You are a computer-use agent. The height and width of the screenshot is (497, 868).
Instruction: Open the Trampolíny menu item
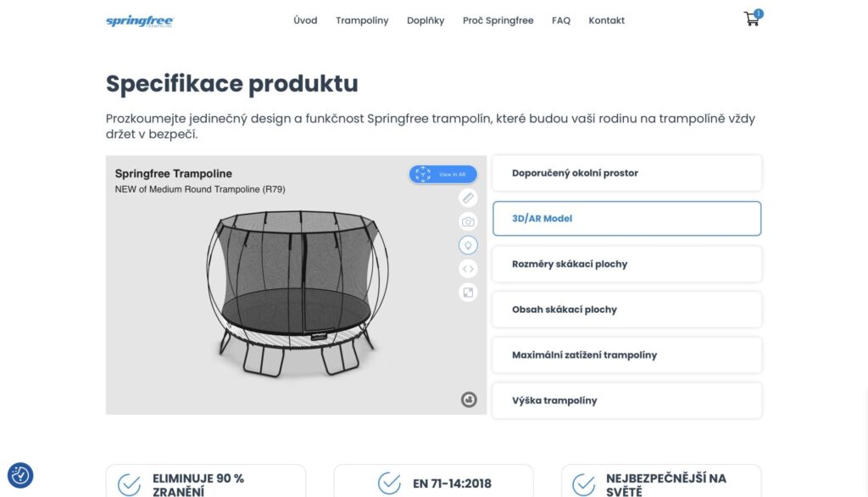[x=362, y=20]
